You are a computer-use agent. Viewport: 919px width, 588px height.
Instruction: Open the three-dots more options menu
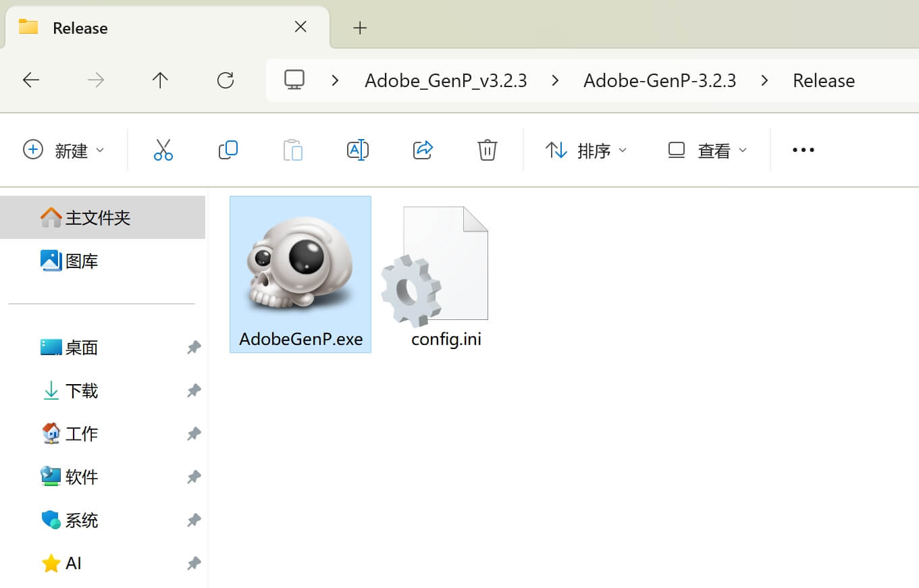803,150
